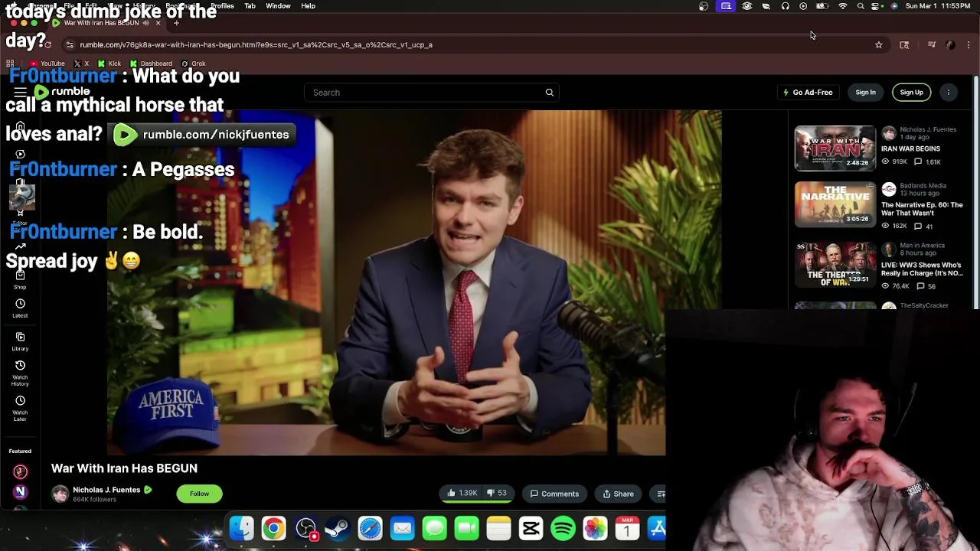Image resolution: width=980 pixels, height=551 pixels.
Task: Open the Help menu in menu bar
Action: 308,6
